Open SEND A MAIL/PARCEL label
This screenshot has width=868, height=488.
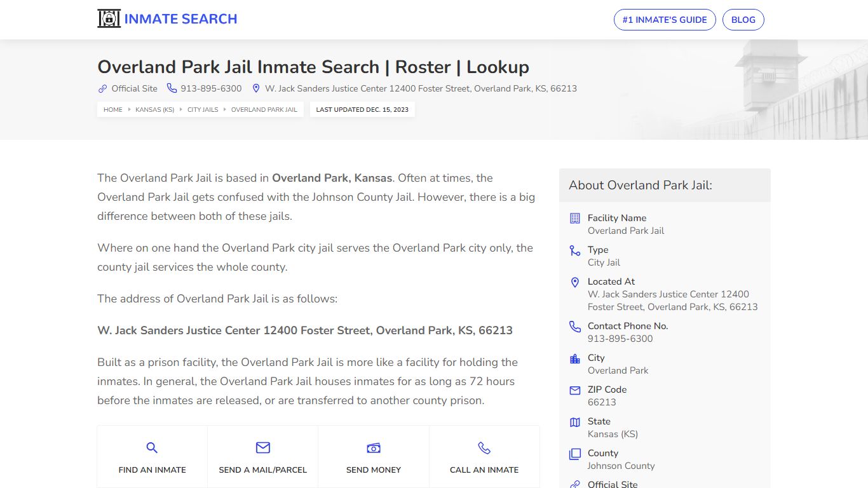tap(263, 470)
